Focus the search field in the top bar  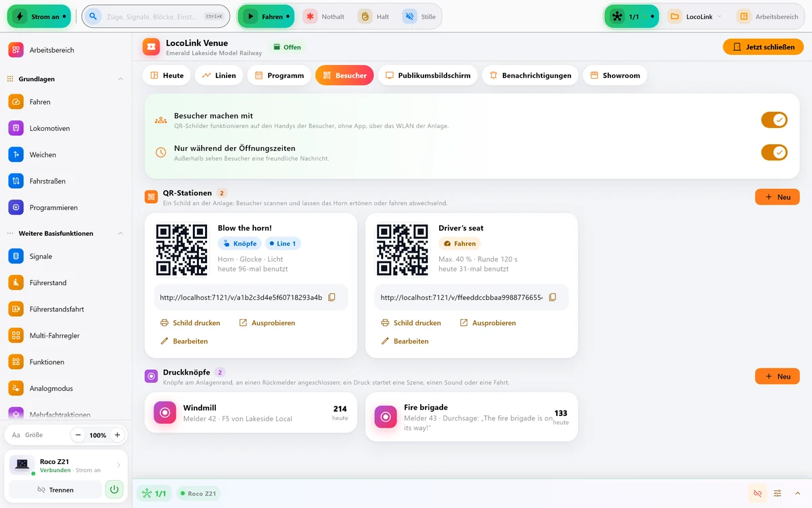click(156, 16)
